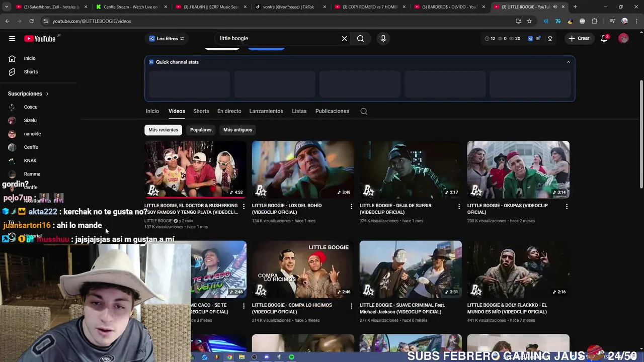Screen dimensions: 644x362
Task: Start voice search with the microphone
Action: pos(383,39)
